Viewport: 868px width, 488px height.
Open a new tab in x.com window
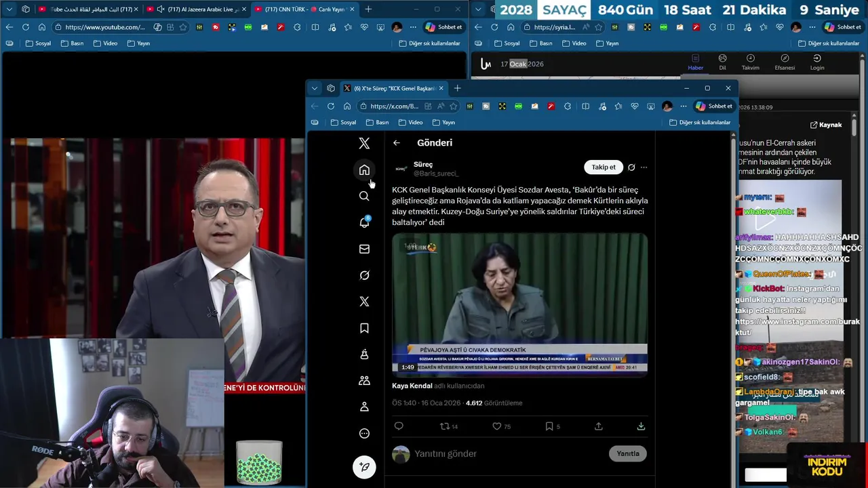457,88
